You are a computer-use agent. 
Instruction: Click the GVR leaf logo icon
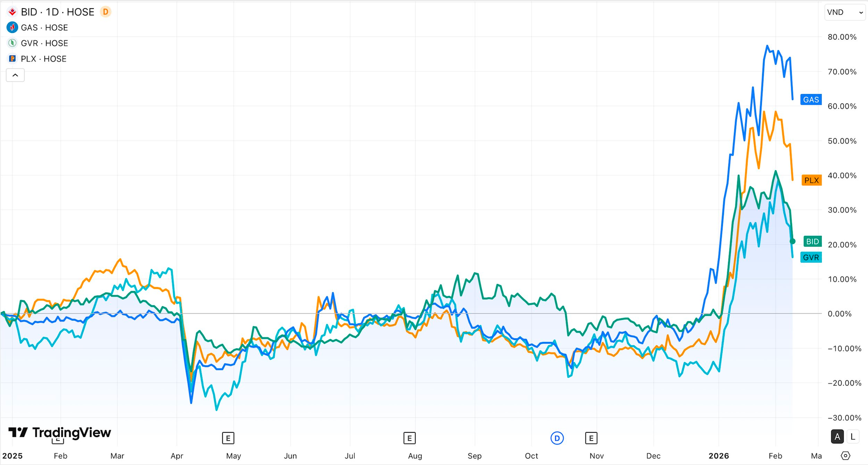(12, 43)
